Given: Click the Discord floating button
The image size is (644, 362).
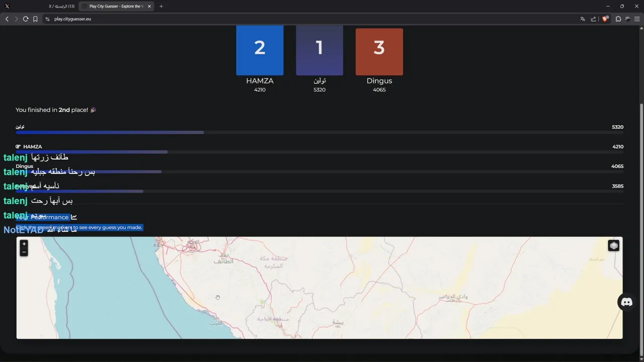Looking at the screenshot, I should click(x=627, y=302).
